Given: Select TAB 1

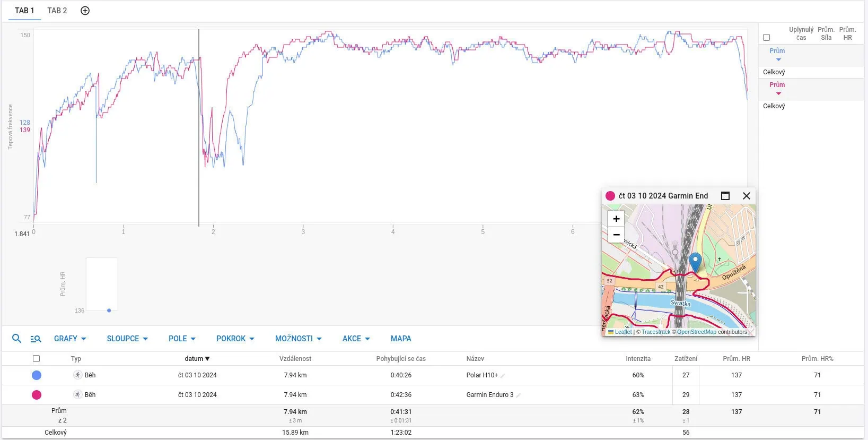Looking at the screenshot, I should point(24,11).
